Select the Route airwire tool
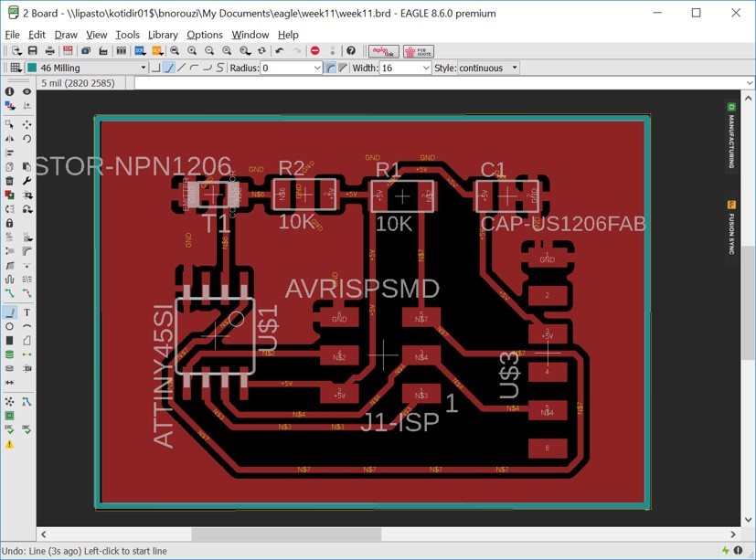Screen dimensions: 756x560 coord(9,293)
